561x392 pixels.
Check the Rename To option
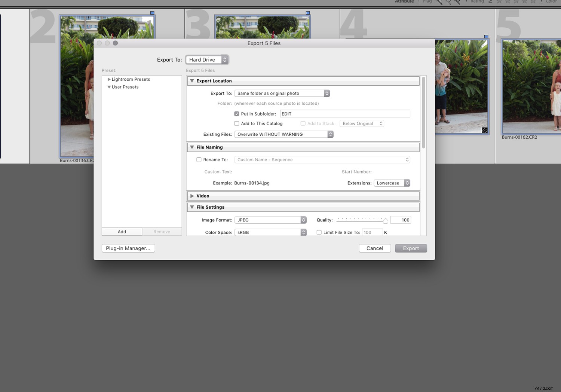(x=199, y=159)
